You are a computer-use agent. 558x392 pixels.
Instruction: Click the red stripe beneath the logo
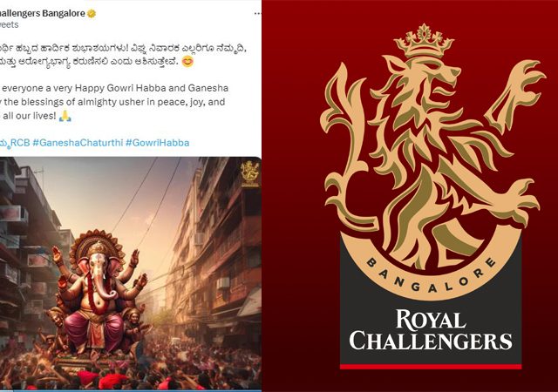(431, 367)
